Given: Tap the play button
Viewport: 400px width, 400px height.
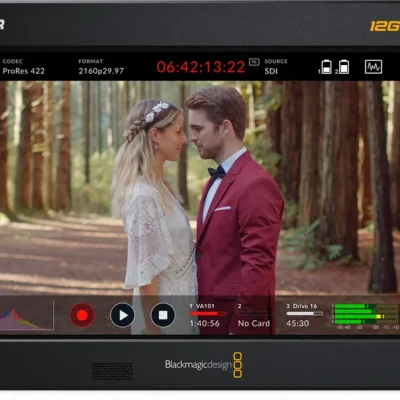Looking at the screenshot, I should click(x=122, y=315).
